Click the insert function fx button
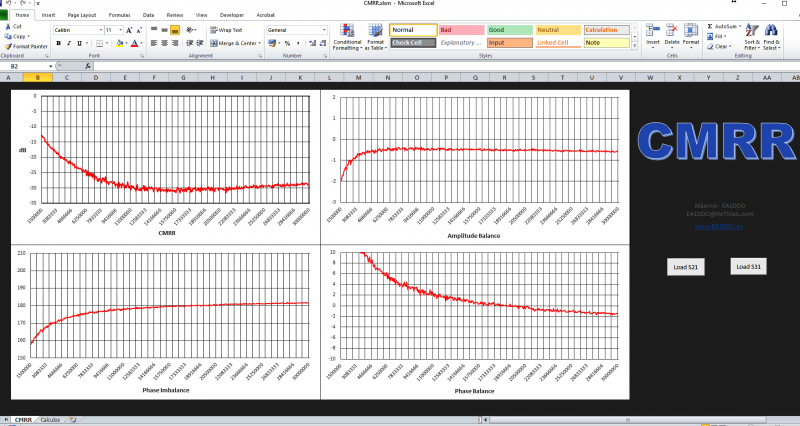Viewport: 800px width, 426px height. (x=88, y=66)
